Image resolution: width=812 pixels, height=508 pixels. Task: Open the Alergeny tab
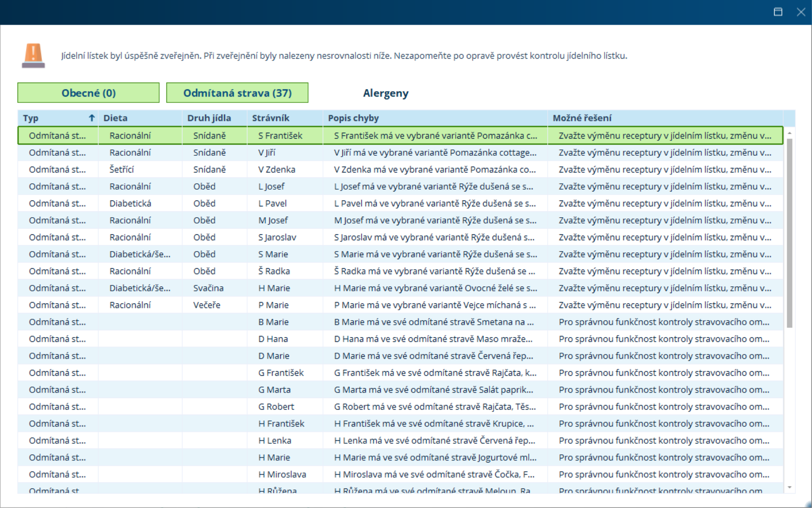(386, 93)
